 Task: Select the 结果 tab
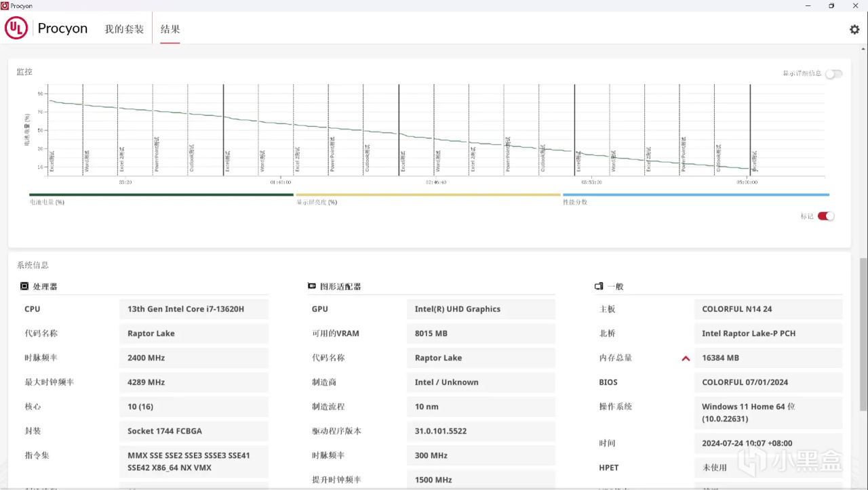(170, 29)
